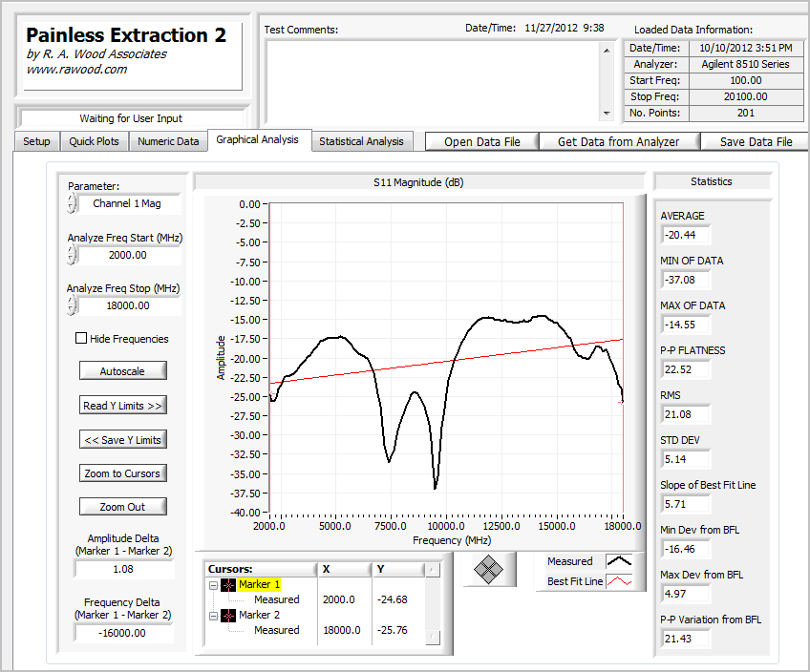Click the Marker 2 X value 18000.0
Image resolution: width=810 pixels, height=672 pixels.
[342, 630]
